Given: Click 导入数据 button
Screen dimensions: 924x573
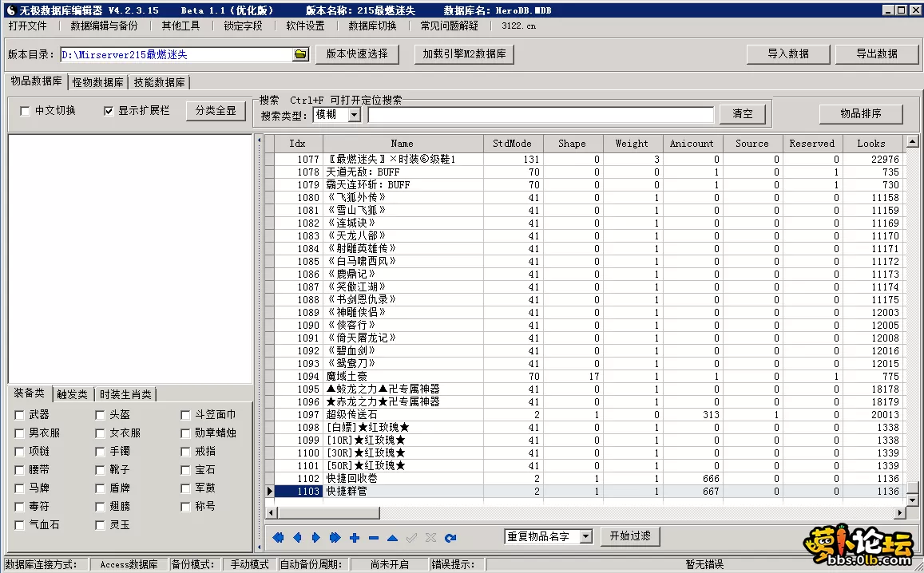Looking at the screenshot, I should tap(788, 54).
